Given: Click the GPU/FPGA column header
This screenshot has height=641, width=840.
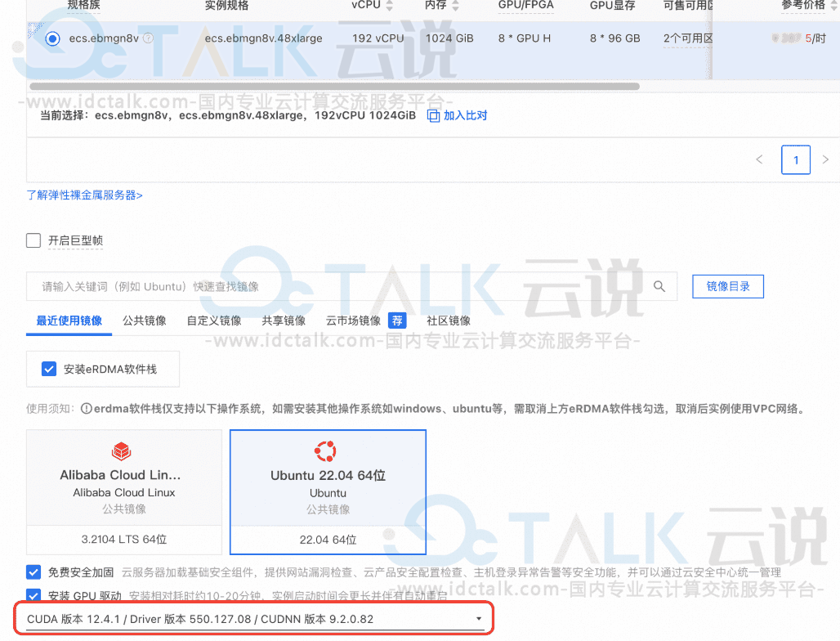Looking at the screenshot, I should click(525, 6).
